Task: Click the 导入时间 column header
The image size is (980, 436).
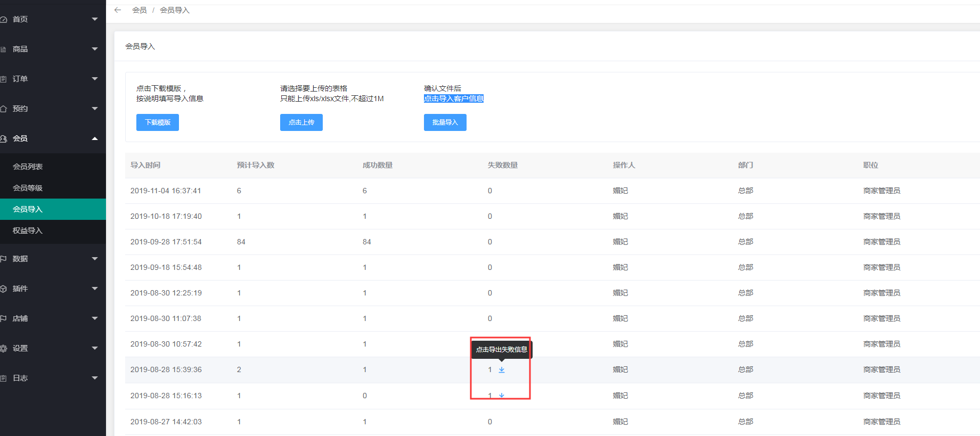Action: pyautogui.click(x=145, y=165)
